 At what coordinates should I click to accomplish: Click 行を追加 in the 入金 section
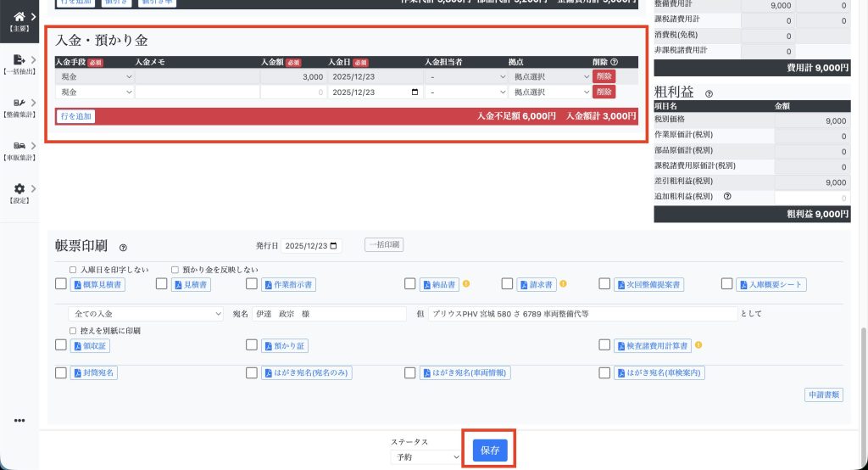[x=76, y=116]
